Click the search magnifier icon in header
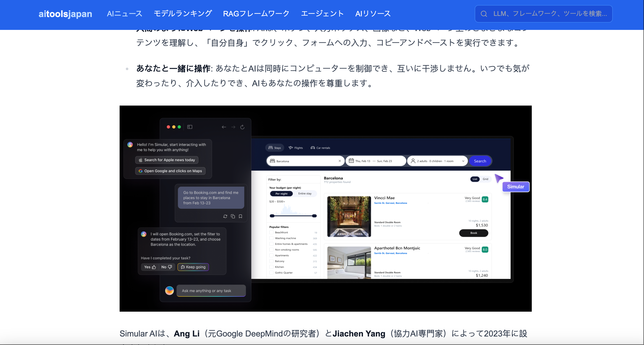The width and height of the screenshot is (644, 345). coord(483,14)
